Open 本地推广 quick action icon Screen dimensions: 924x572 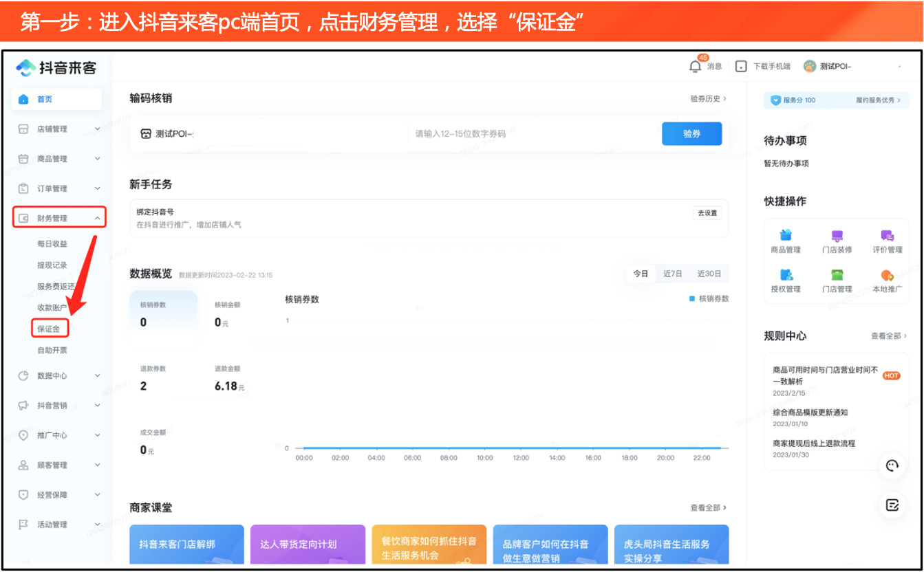click(x=888, y=275)
